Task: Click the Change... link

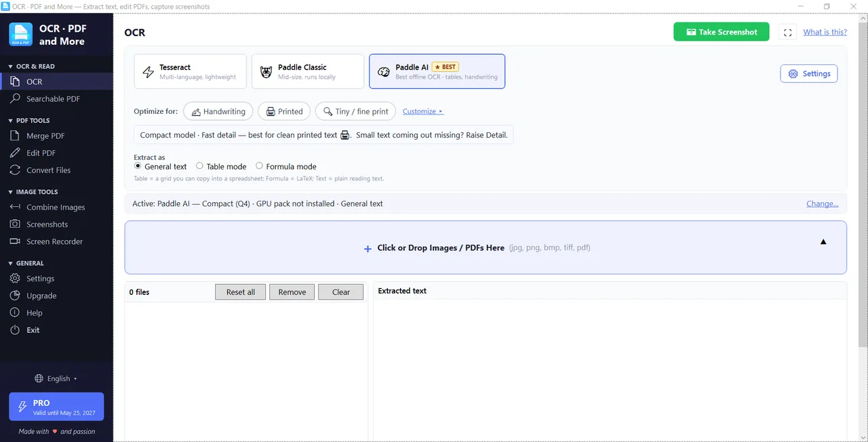Action: coord(822,203)
